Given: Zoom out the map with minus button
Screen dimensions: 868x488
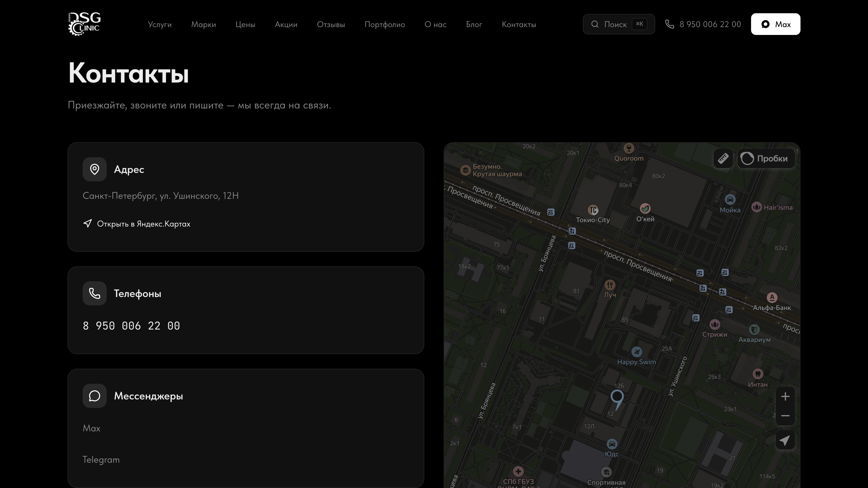Looking at the screenshot, I should pos(785,416).
